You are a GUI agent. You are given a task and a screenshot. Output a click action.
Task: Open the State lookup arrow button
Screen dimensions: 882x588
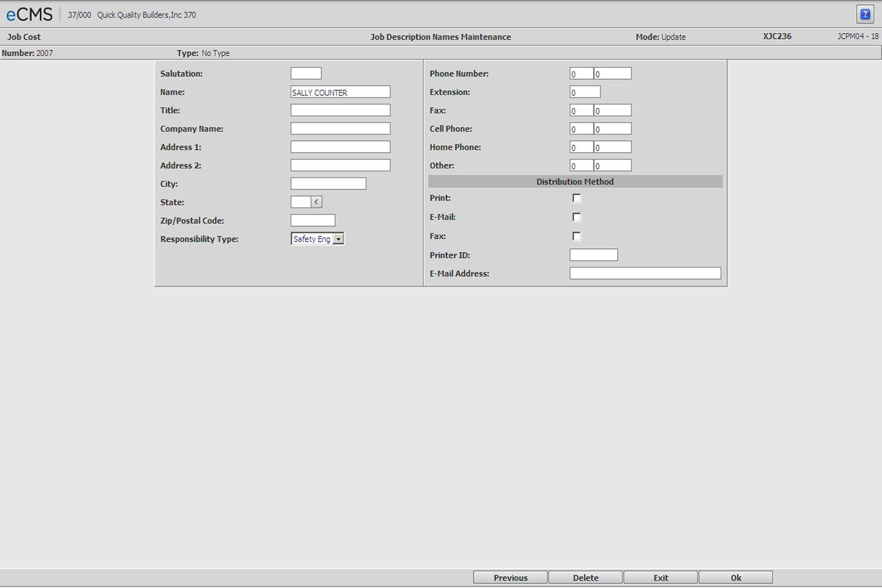(x=317, y=202)
